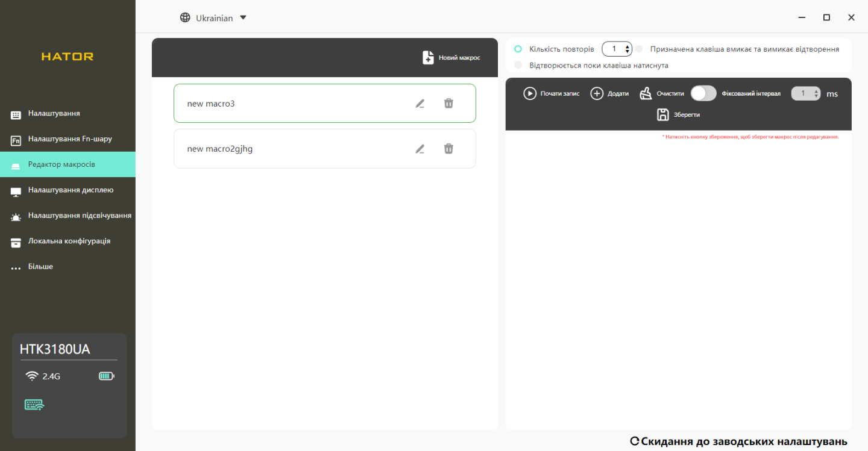The width and height of the screenshot is (868, 451).
Task: Open Редактор макросів in the sidebar
Action: point(68,164)
